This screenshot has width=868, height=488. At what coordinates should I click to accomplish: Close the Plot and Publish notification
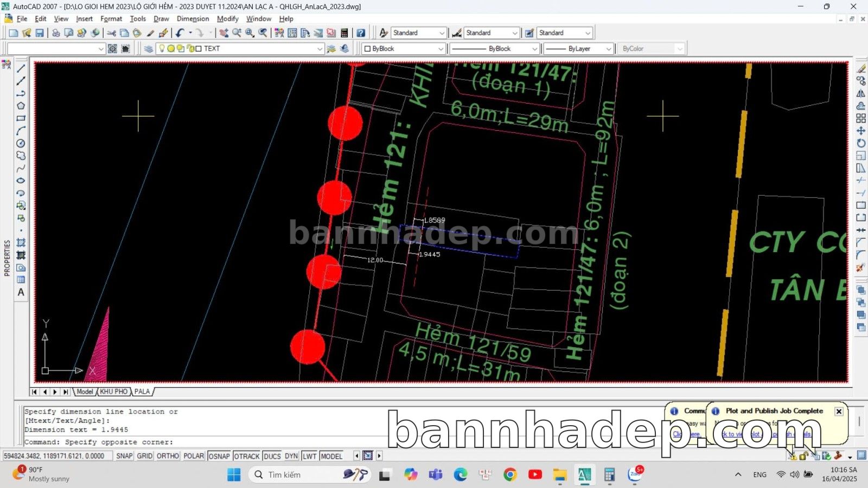839,411
